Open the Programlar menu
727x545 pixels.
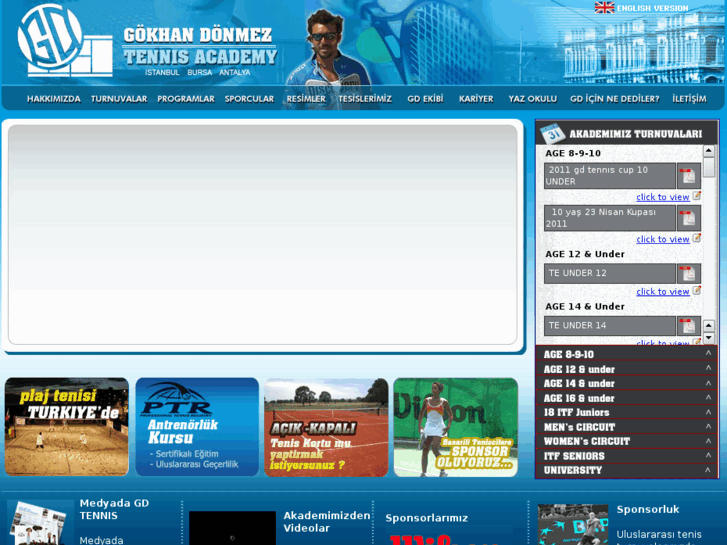tap(186, 99)
